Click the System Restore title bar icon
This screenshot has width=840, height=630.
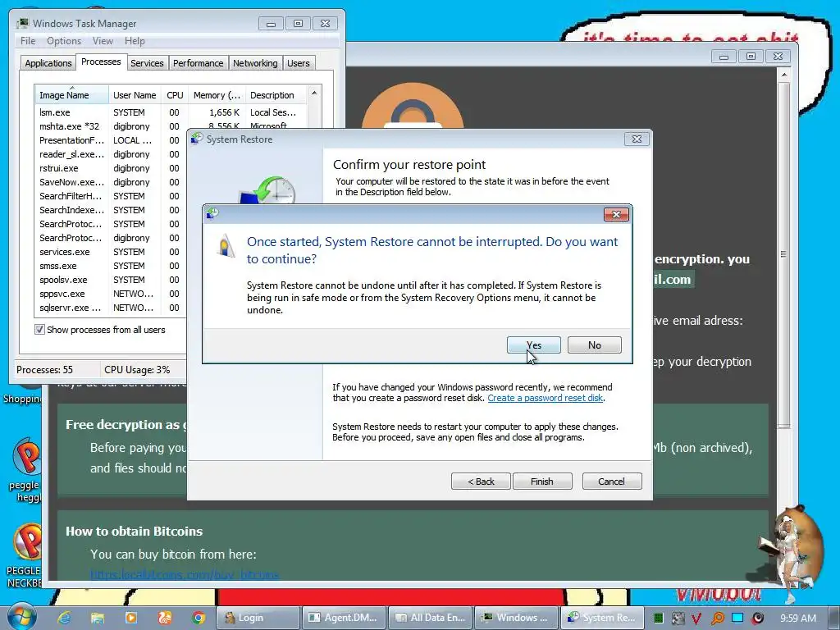(x=197, y=139)
